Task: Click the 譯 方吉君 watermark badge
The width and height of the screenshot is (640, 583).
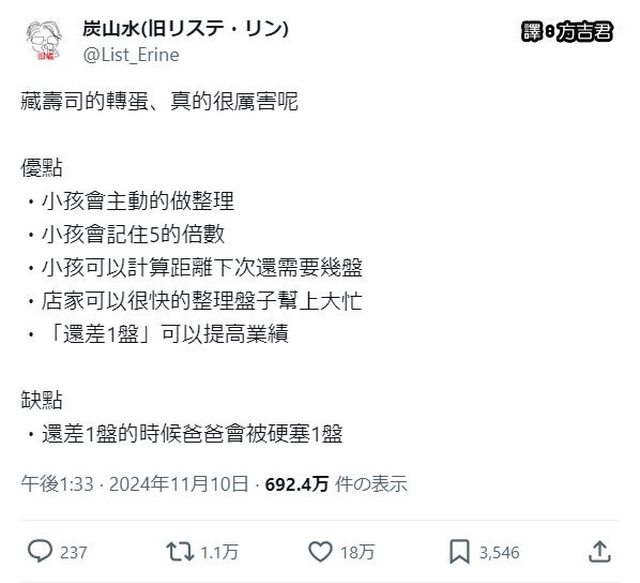Action: 569,31
